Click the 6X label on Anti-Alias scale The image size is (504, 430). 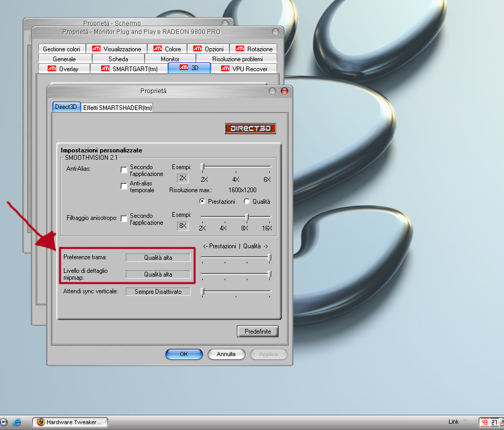pos(267,179)
